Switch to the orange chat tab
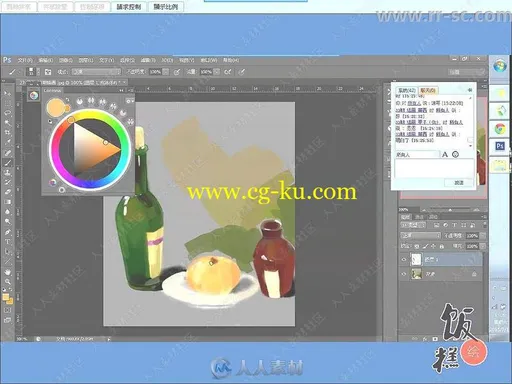512x384 pixels. click(x=428, y=90)
